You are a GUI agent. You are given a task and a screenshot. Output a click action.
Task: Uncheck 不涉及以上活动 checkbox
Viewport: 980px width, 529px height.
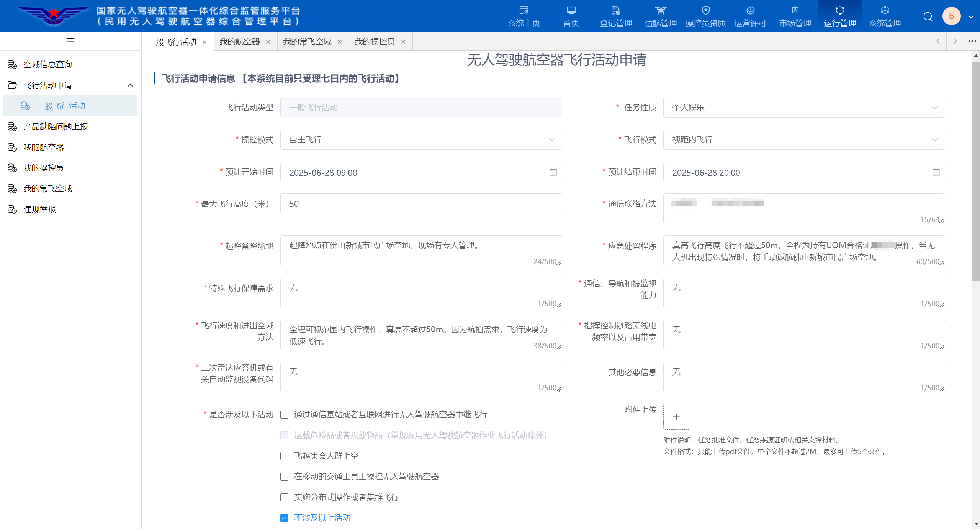(x=284, y=518)
